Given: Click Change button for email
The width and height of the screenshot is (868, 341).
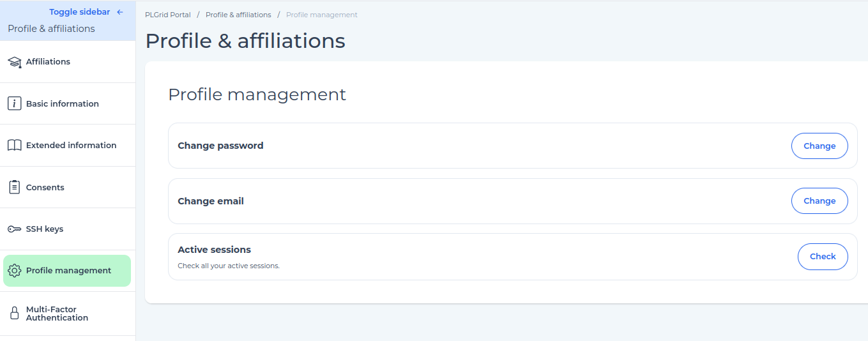Looking at the screenshot, I should point(819,201).
